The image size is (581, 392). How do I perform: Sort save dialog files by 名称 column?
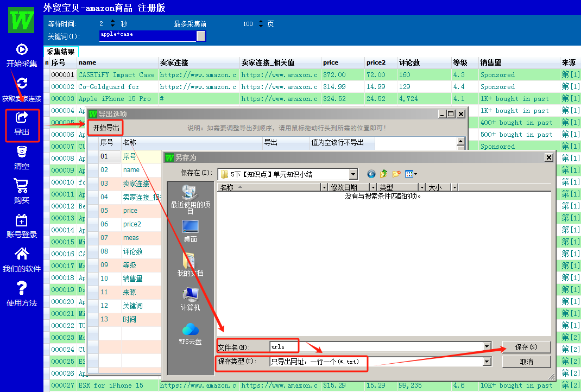[x=269, y=187]
